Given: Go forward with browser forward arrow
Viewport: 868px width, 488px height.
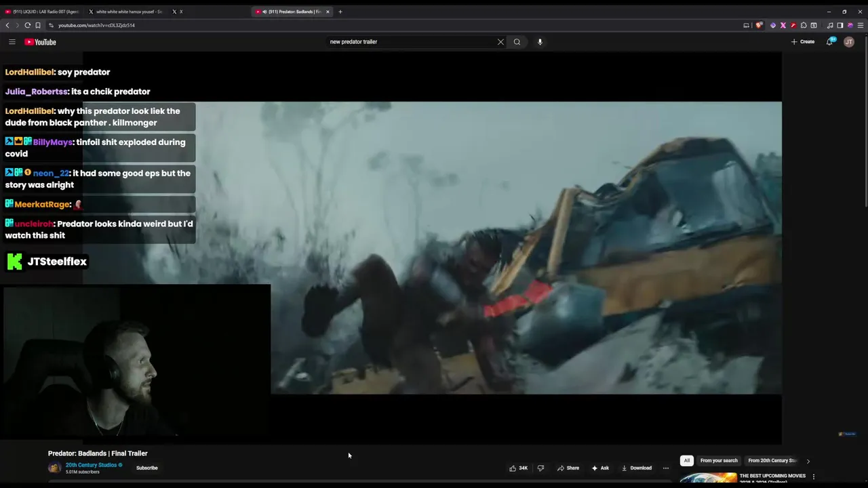Looking at the screenshot, I should (17, 25).
